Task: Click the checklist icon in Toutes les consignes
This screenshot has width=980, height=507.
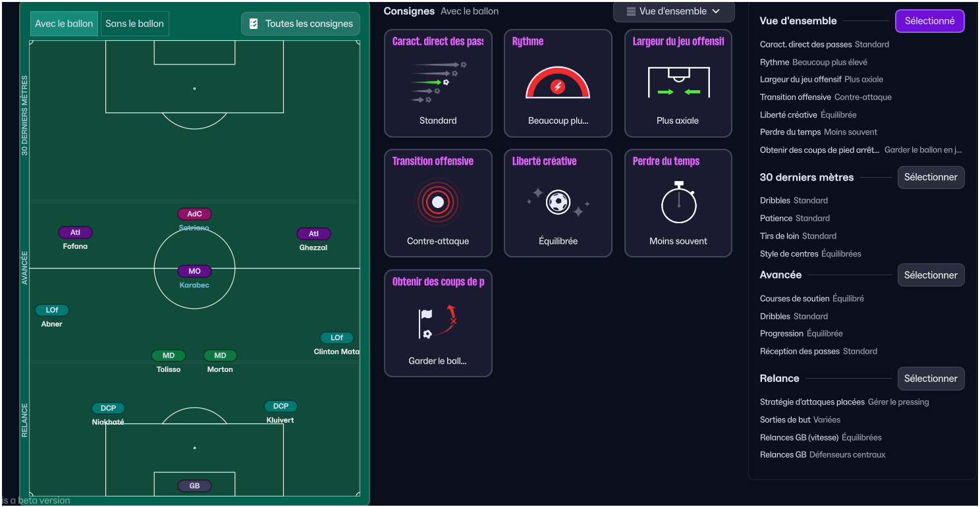Action: click(254, 24)
